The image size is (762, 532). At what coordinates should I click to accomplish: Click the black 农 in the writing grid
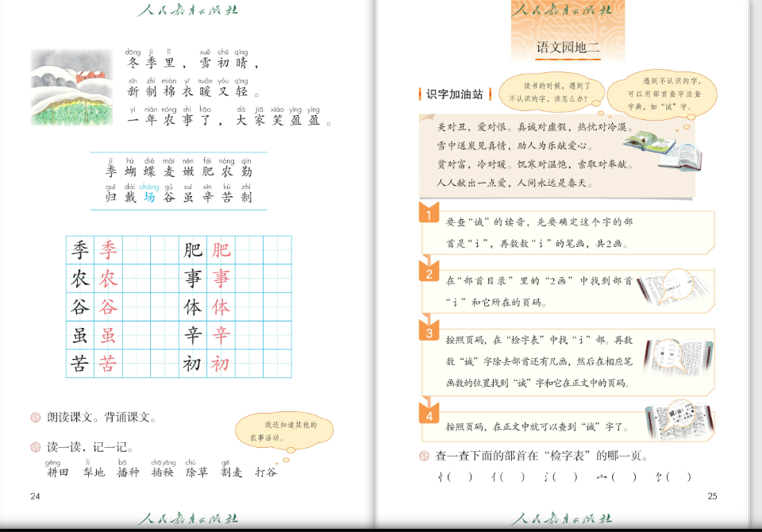pyautogui.click(x=80, y=279)
